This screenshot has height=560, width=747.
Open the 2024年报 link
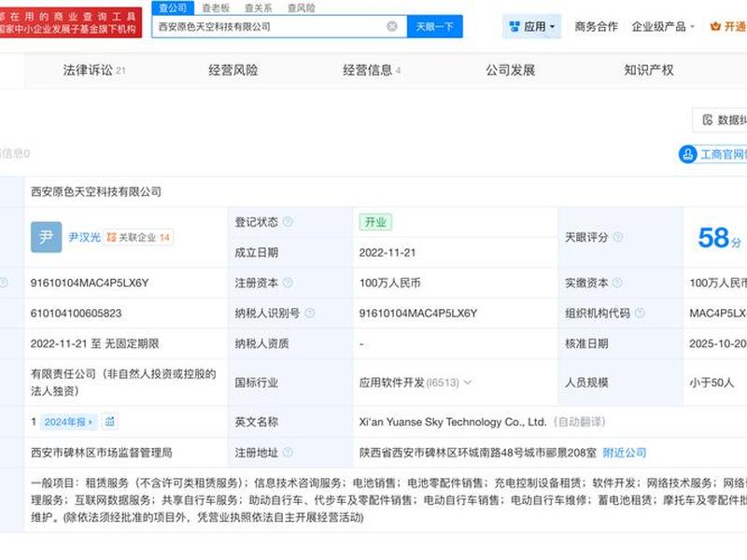[x=68, y=422]
